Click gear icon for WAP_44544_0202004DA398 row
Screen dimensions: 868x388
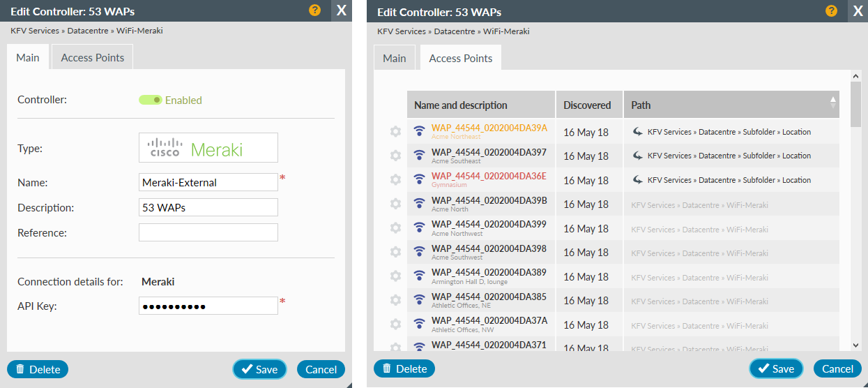coord(395,252)
